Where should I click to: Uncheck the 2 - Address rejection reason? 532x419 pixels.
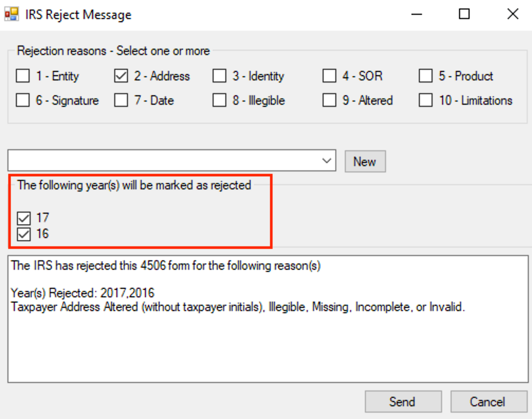121,76
